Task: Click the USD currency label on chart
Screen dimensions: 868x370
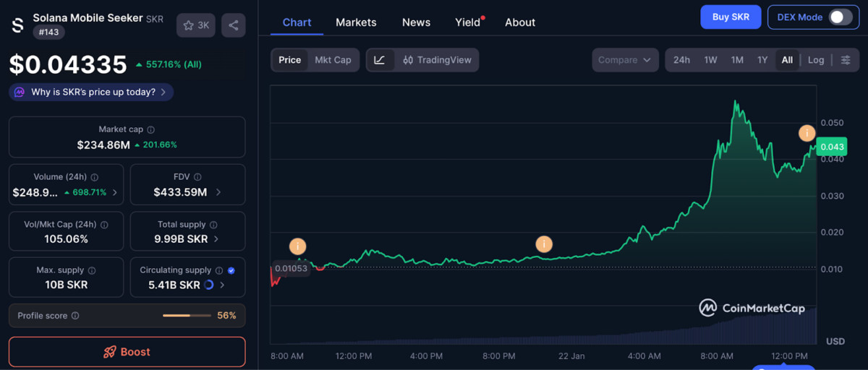Action: tap(835, 341)
